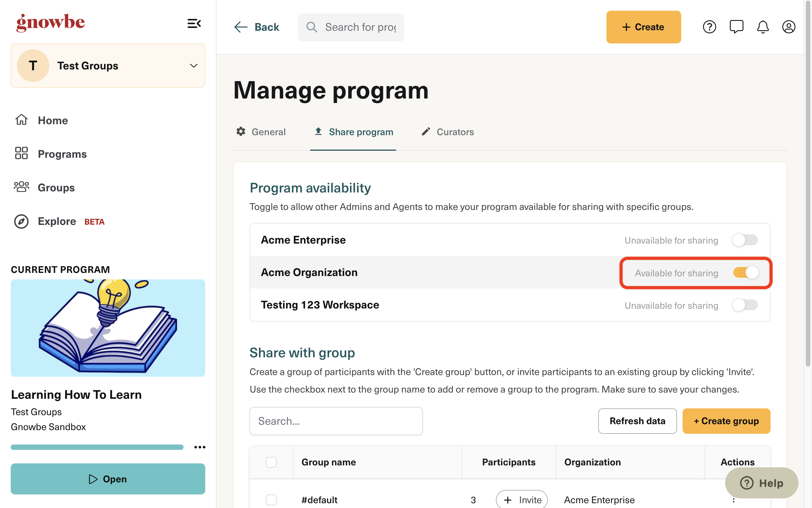The height and width of the screenshot is (508, 812).
Task: Switch to the Share program tab
Action: click(353, 132)
